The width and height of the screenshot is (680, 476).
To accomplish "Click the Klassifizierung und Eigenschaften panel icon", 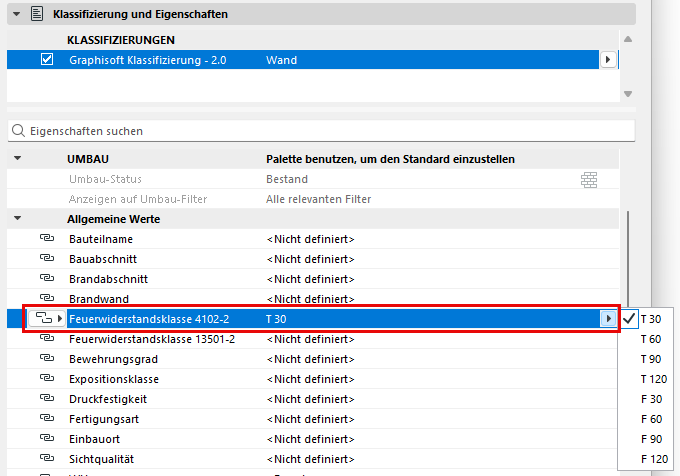I will [x=37, y=14].
